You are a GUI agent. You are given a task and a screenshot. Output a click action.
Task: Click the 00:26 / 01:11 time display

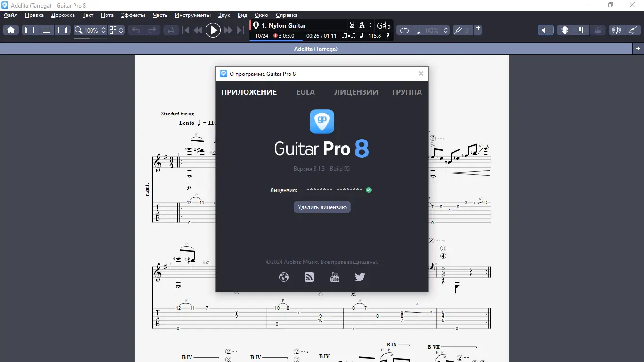click(x=322, y=36)
